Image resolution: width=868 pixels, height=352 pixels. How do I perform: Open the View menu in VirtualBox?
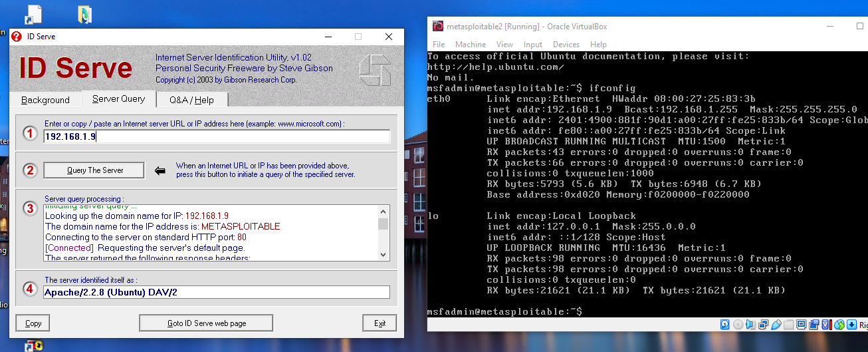point(505,45)
